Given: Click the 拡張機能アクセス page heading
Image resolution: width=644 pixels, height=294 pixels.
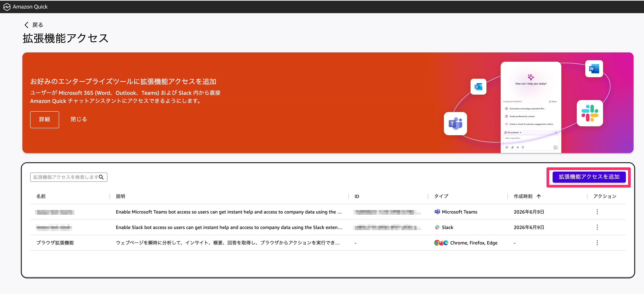Looking at the screenshot, I should [65, 38].
